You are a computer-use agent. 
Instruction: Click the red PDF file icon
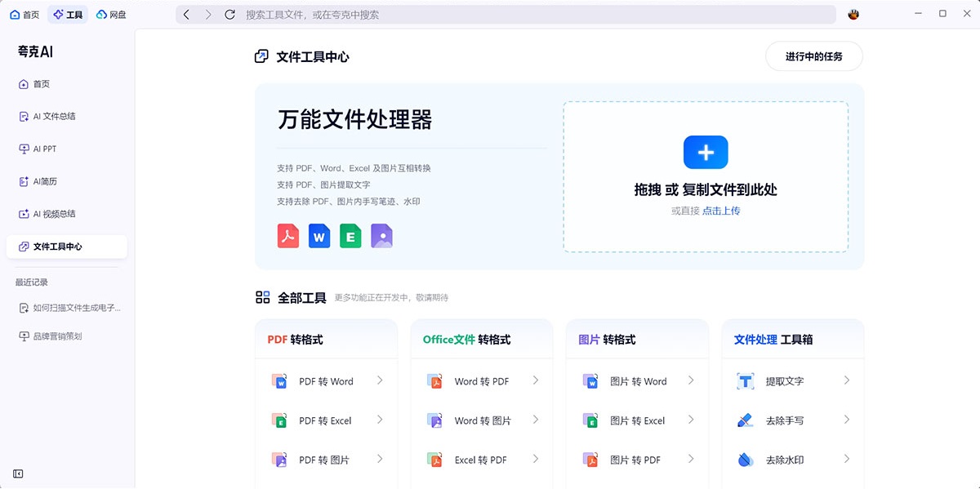coord(287,236)
